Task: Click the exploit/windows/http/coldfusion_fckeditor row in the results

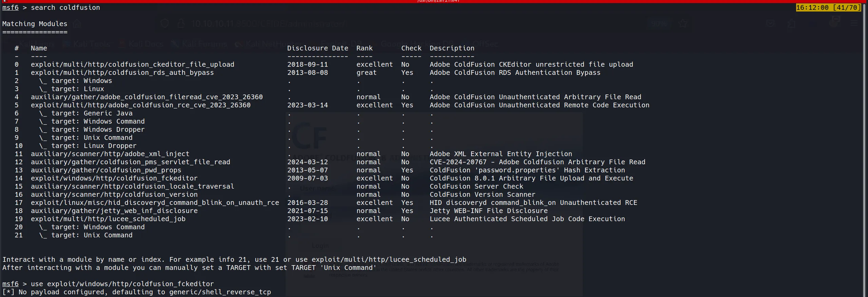Action: click(114, 178)
